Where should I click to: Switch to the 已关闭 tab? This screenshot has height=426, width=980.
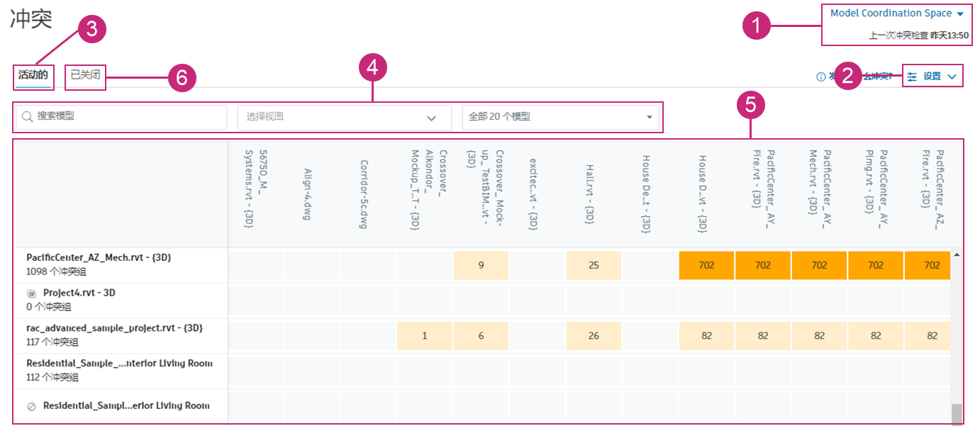[85, 74]
